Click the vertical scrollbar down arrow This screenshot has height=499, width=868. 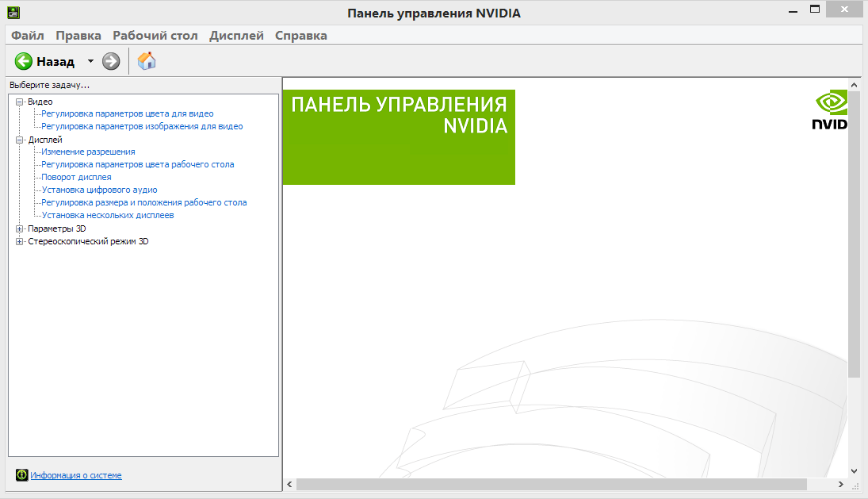[855, 471]
